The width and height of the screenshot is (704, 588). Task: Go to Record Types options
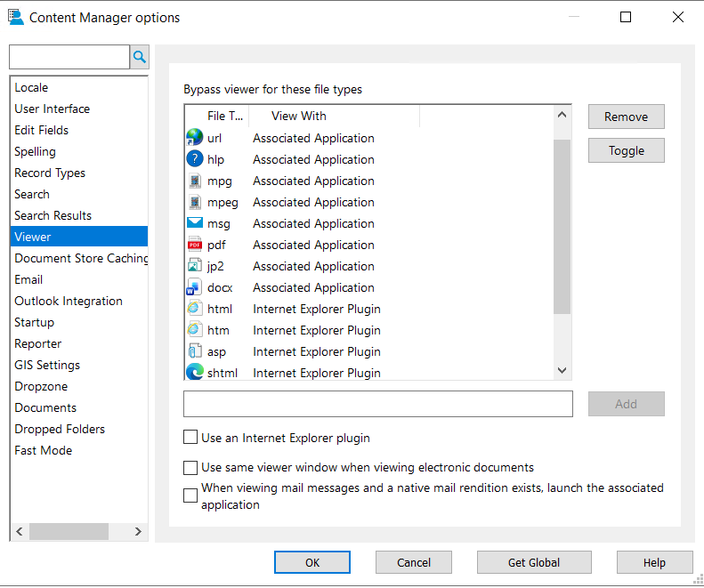(79, 173)
